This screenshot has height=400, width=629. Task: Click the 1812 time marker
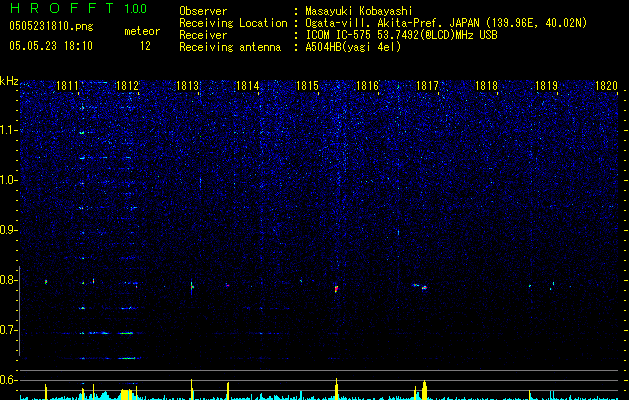[x=127, y=85]
